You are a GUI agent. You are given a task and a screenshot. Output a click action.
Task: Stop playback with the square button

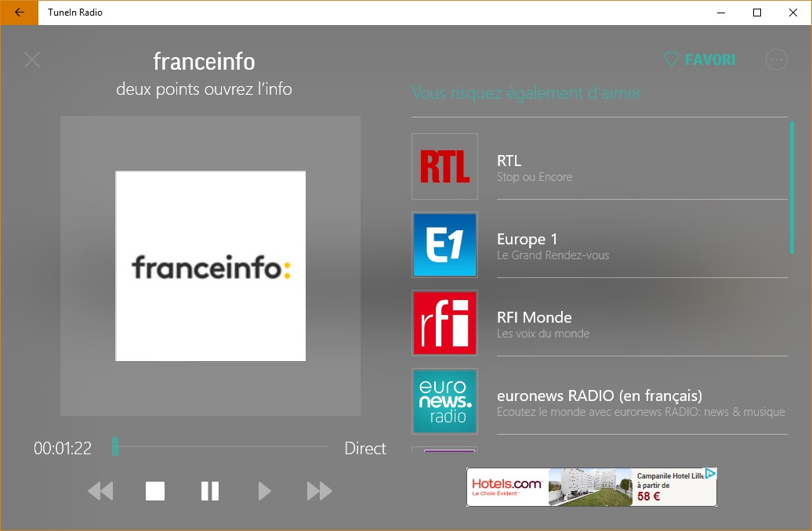[155, 490]
